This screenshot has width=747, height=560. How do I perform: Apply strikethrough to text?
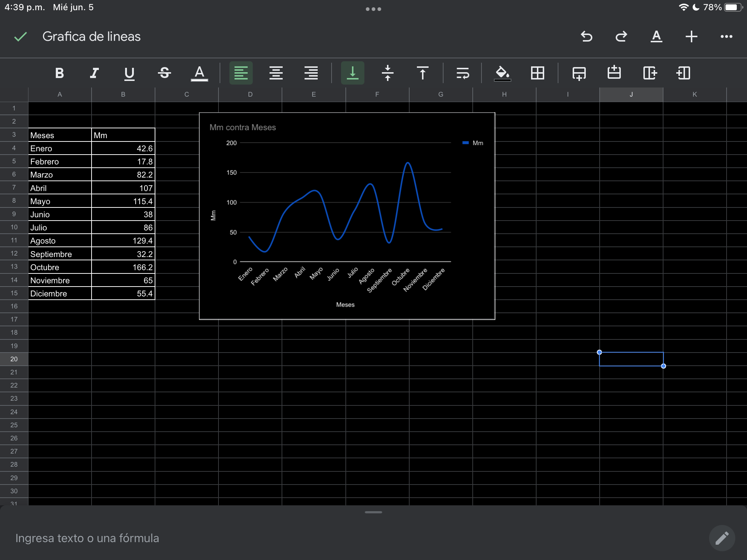coord(165,73)
